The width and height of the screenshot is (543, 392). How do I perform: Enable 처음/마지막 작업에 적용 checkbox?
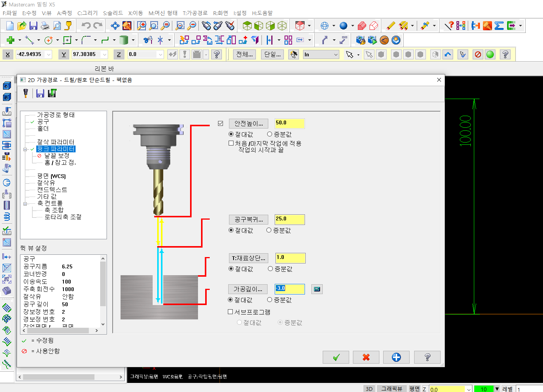coord(231,143)
